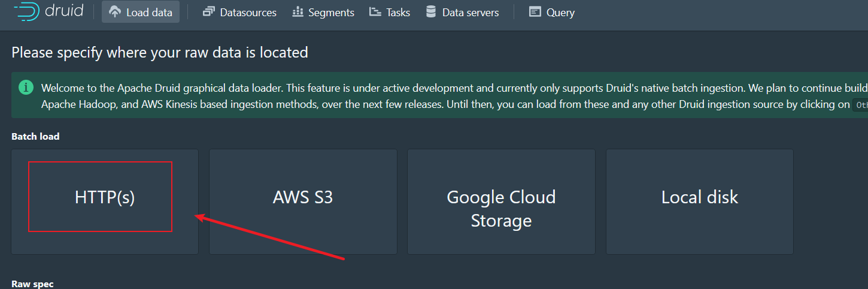The height and width of the screenshot is (289, 868).
Task: Click the green info icon in the welcome banner
Action: coord(26,88)
